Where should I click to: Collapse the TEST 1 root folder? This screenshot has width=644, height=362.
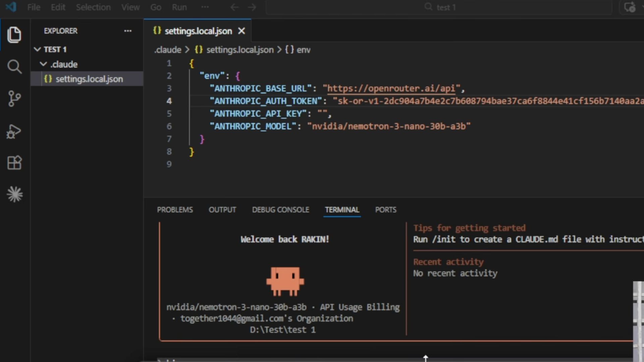point(38,50)
